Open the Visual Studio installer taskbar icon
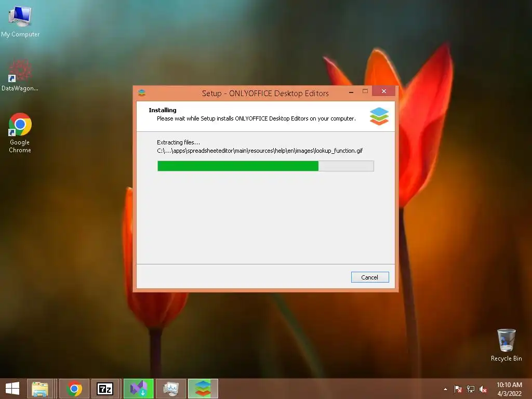This screenshot has width=532, height=399. click(139, 389)
